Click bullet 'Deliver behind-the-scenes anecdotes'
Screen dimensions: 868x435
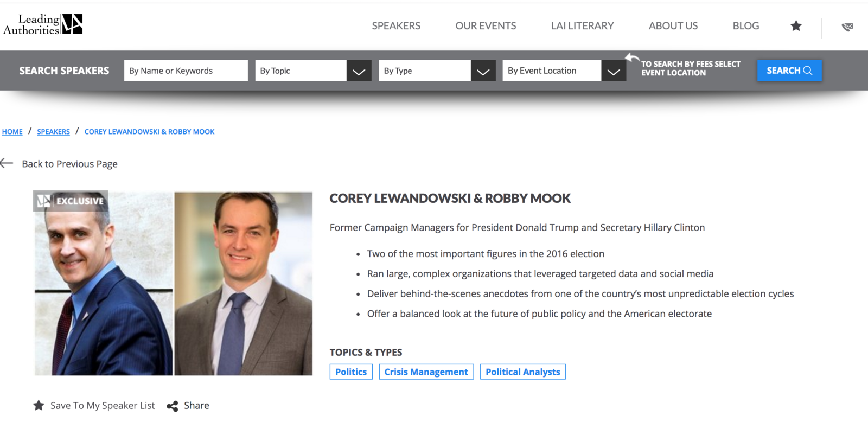(x=580, y=294)
